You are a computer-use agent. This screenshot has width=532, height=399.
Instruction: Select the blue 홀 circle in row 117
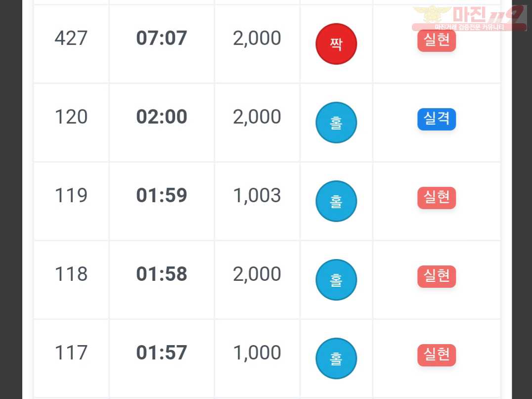pyautogui.click(x=336, y=358)
